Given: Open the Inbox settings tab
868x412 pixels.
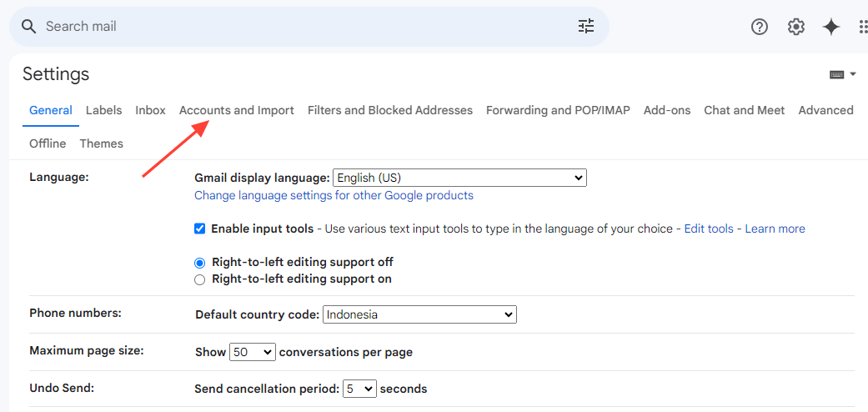Looking at the screenshot, I should click(151, 110).
